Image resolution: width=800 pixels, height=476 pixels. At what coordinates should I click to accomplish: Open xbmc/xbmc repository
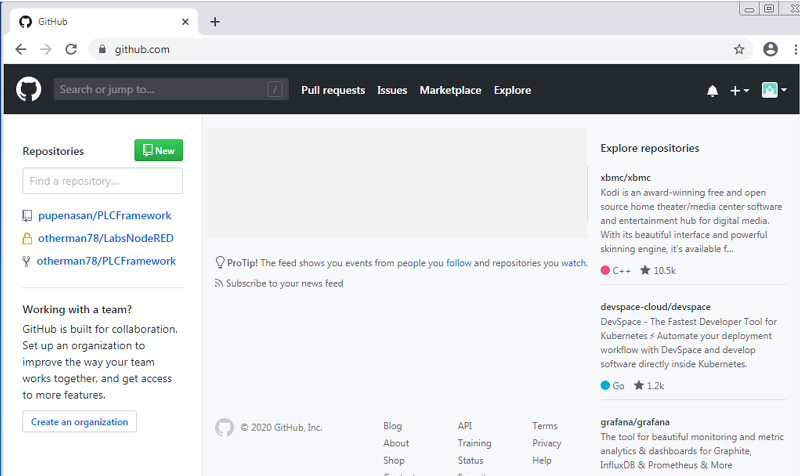[x=626, y=178]
